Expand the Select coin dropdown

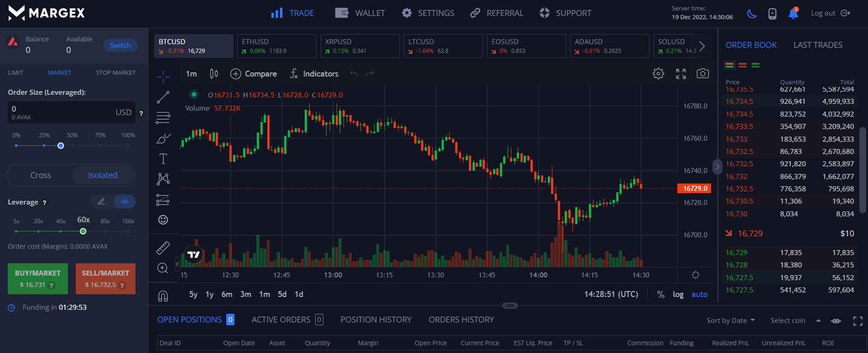[795, 321]
